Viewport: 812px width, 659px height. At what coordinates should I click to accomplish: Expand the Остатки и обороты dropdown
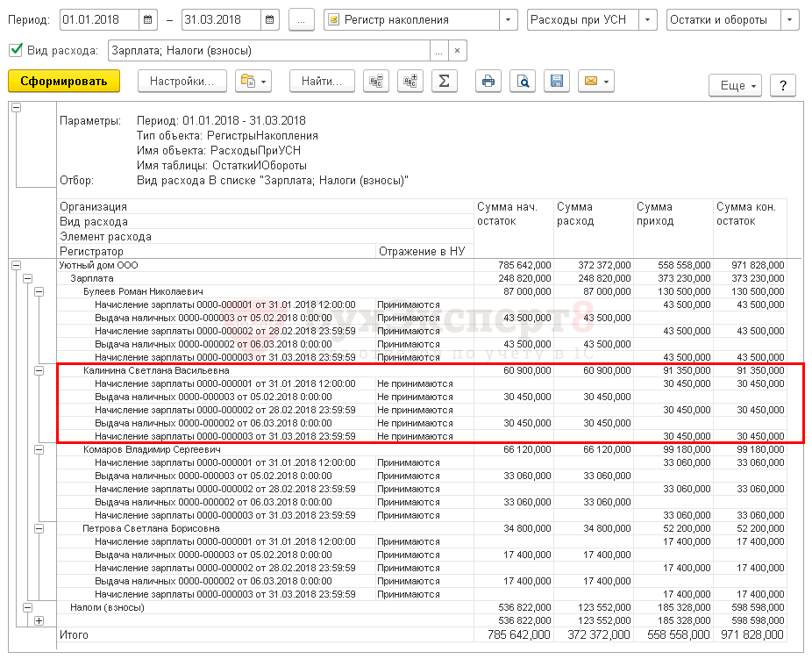(x=789, y=19)
